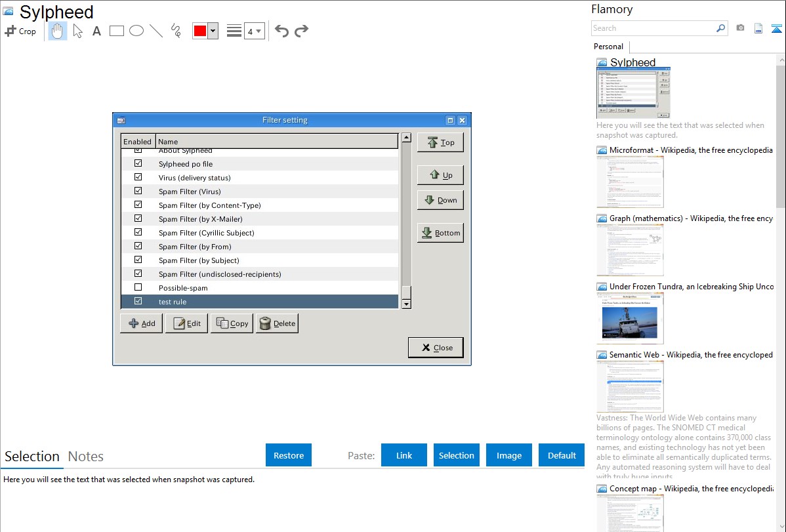Click the camera capture icon
This screenshot has width=786, height=532.
pos(740,28)
